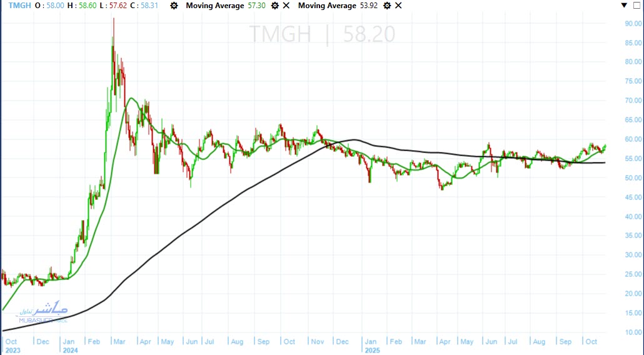Select the highest candlestick peak in March 2024
The width and height of the screenshot is (644, 355).
point(113,20)
